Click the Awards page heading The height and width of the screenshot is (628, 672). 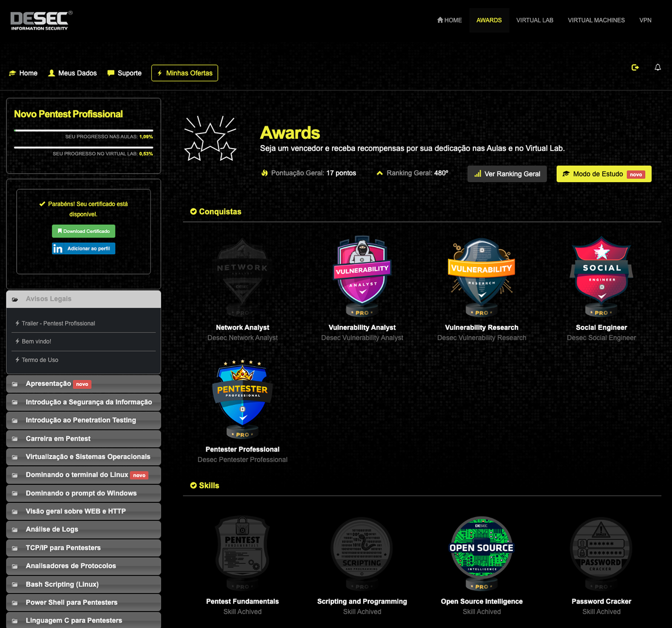point(290,133)
